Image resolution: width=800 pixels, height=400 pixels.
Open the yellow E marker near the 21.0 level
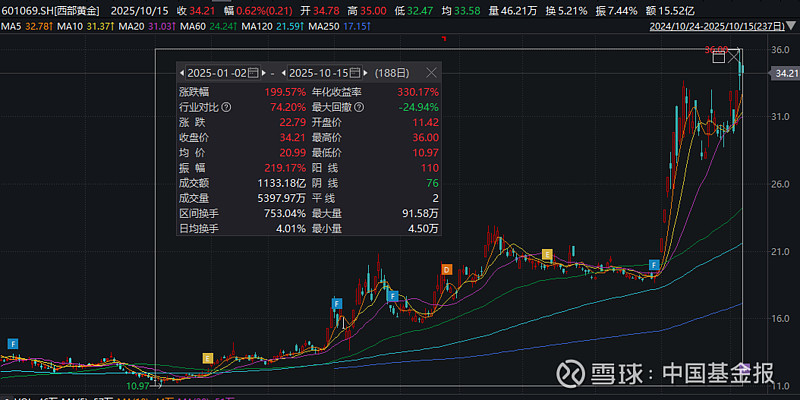(547, 254)
